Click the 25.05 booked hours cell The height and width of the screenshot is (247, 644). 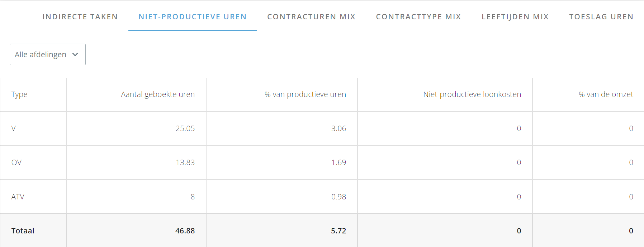pyautogui.click(x=185, y=129)
